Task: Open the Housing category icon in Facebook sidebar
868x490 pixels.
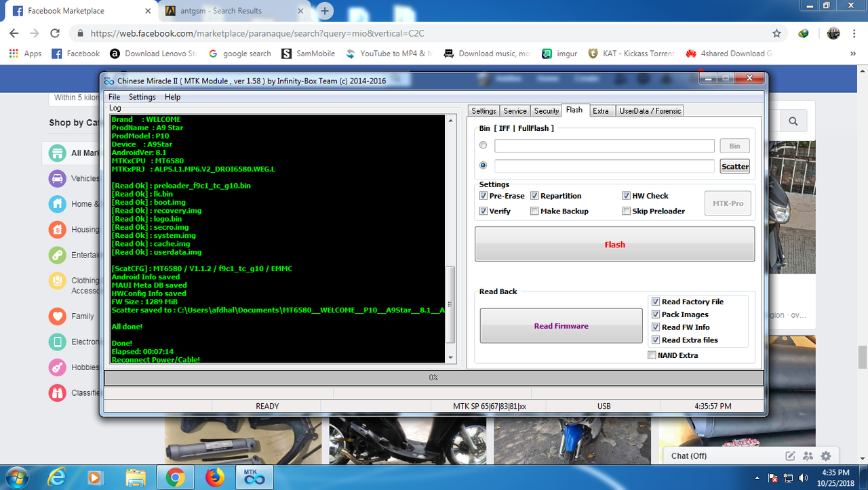Action: 58,230
